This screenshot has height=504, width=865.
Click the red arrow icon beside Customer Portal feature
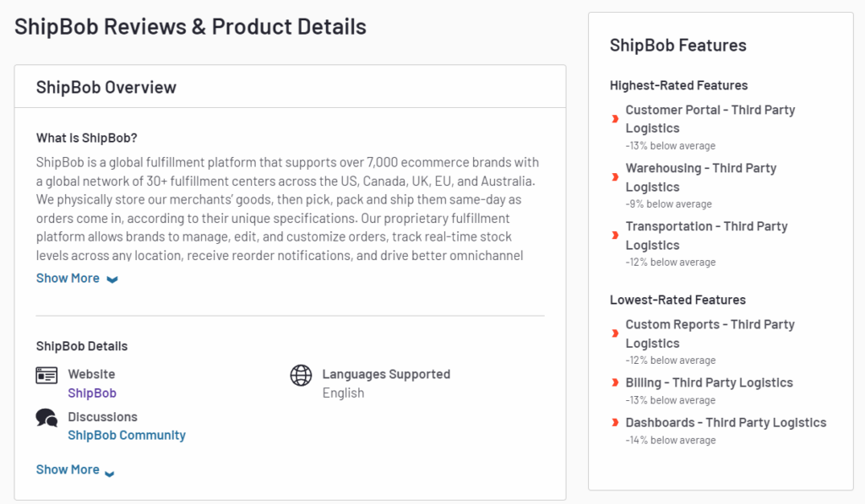[x=614, y=118]
